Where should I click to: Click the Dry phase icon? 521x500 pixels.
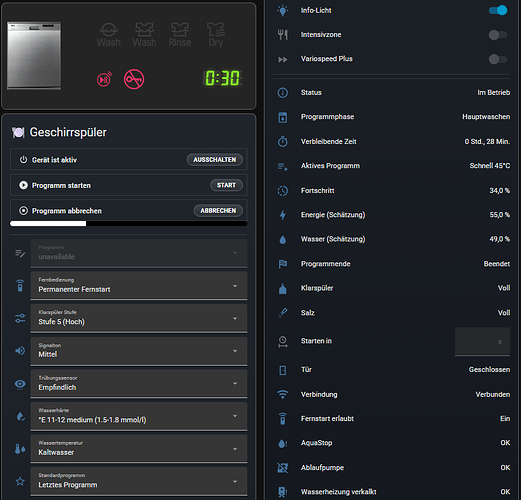tap(216, 35)
